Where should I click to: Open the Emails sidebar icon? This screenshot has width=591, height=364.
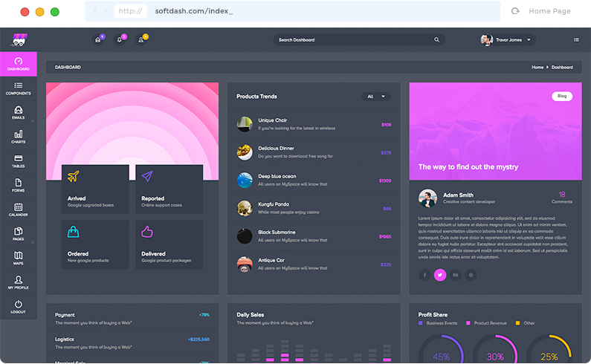[18, 113]
